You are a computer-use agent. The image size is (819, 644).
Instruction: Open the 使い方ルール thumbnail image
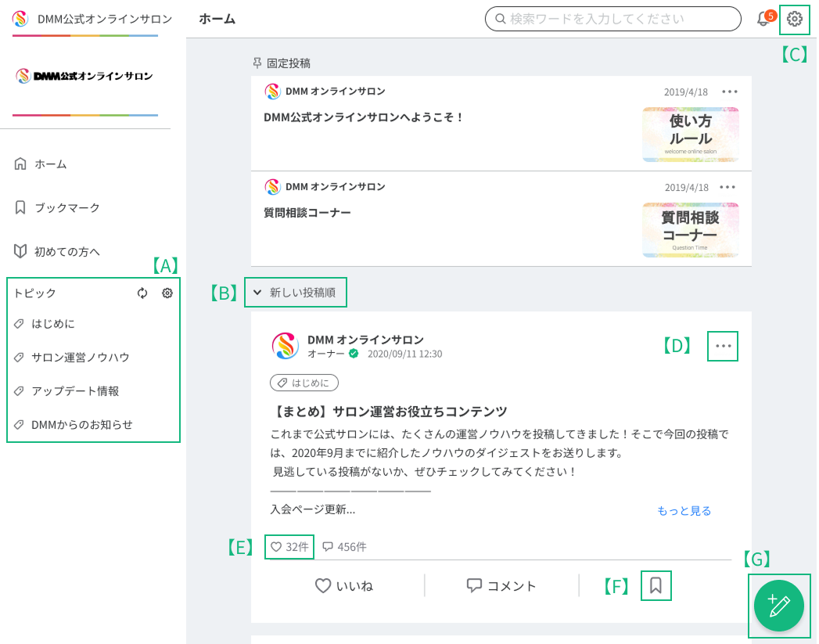pyautogui.click(x=690, y=135)
